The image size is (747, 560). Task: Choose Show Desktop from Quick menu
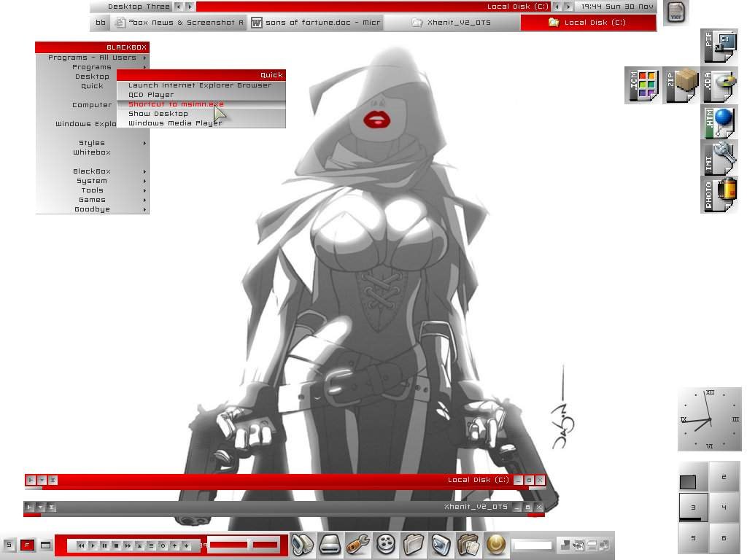pos(201,114)
